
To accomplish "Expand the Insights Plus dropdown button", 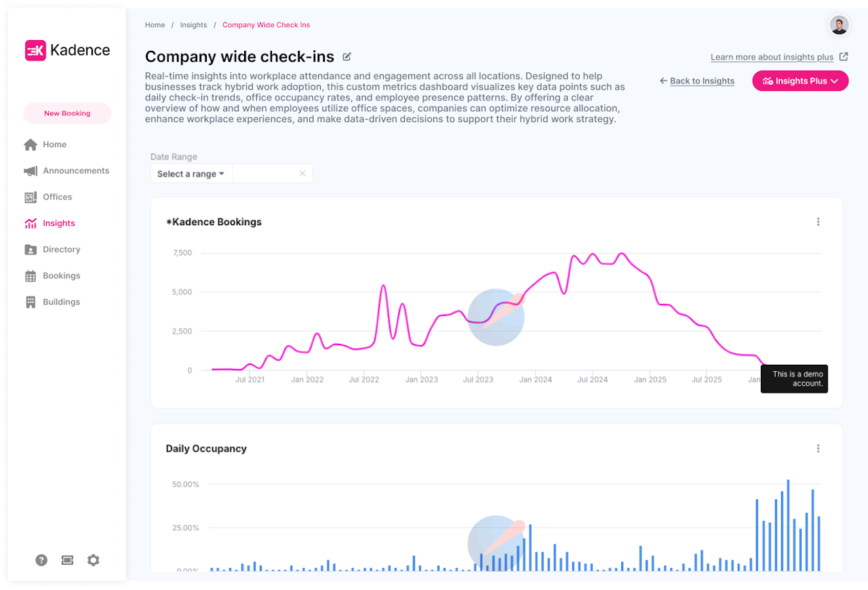I will click(x=800, y=81).
